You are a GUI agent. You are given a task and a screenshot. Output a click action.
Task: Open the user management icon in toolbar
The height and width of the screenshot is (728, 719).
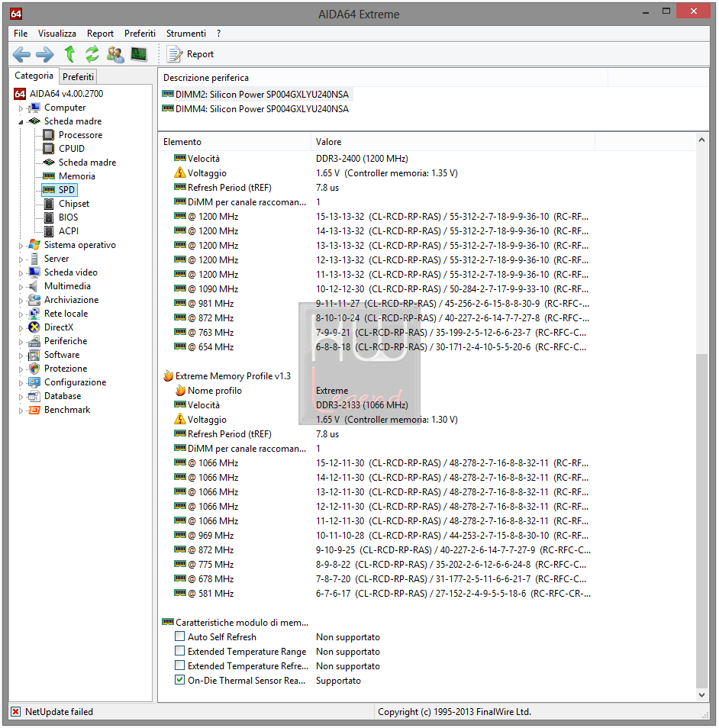click(115, 54)
